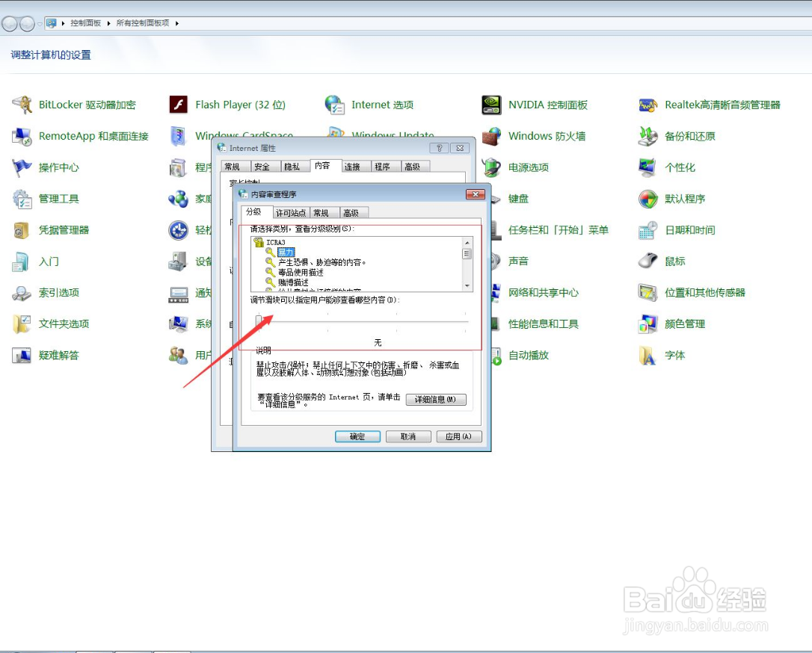Open RemoteApp 和桌面连接

[80, 136]
